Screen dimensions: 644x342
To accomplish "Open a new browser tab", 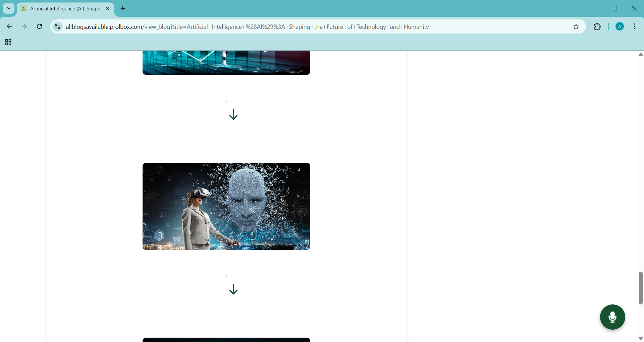I will tap(123, 9).
